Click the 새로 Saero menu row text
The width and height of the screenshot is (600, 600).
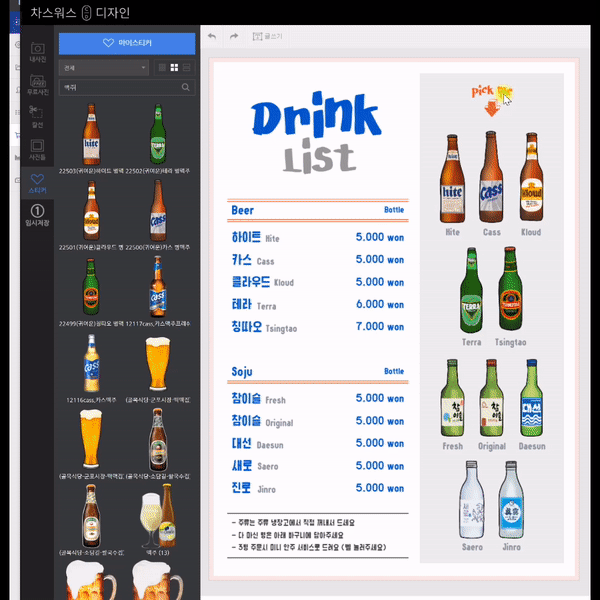255,466
